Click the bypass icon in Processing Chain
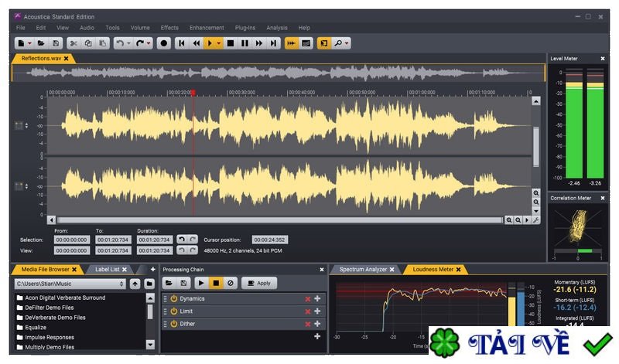The image size is (619, 364). (x=231, y=283)
